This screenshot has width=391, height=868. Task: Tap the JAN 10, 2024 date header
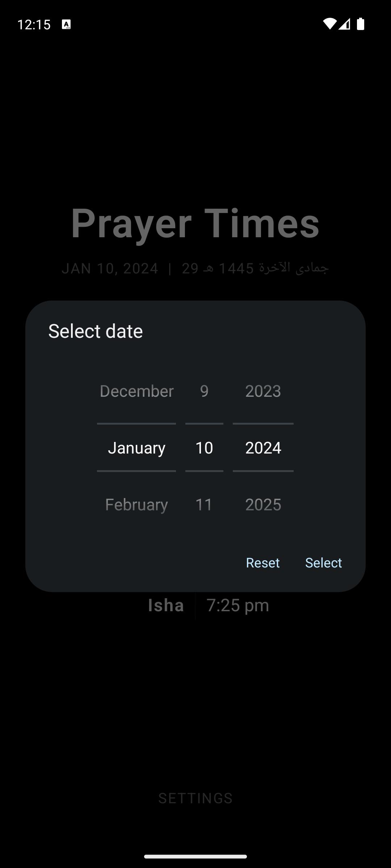pos(110,268)
